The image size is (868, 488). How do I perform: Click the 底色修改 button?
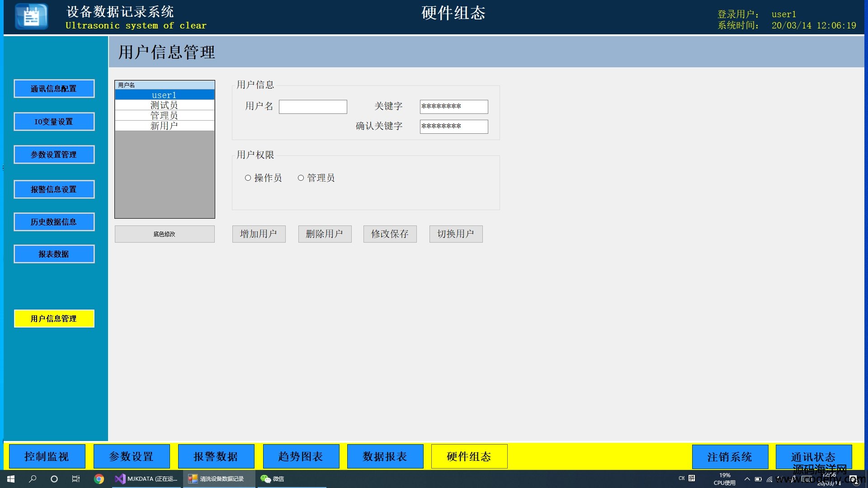(165, 234)
